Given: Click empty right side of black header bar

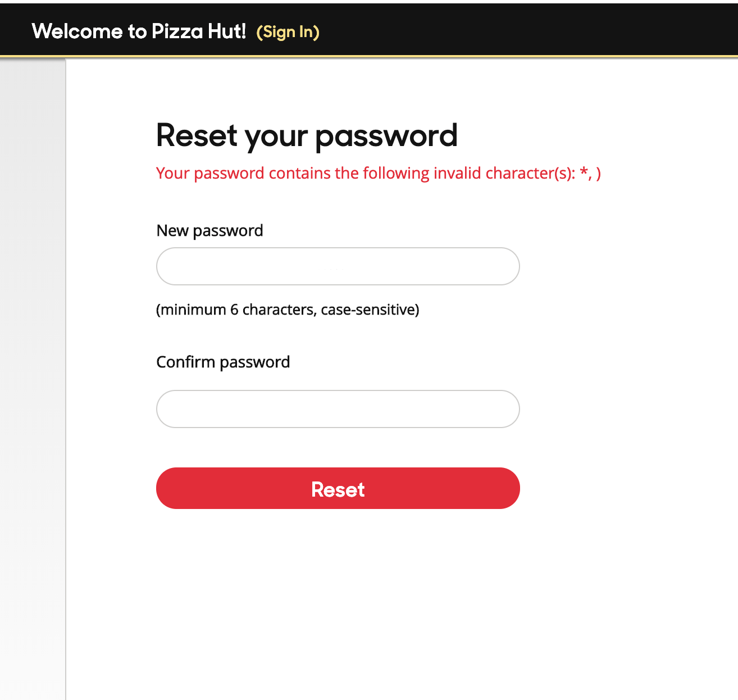Looking at the screenshot, I should (534, 30).
